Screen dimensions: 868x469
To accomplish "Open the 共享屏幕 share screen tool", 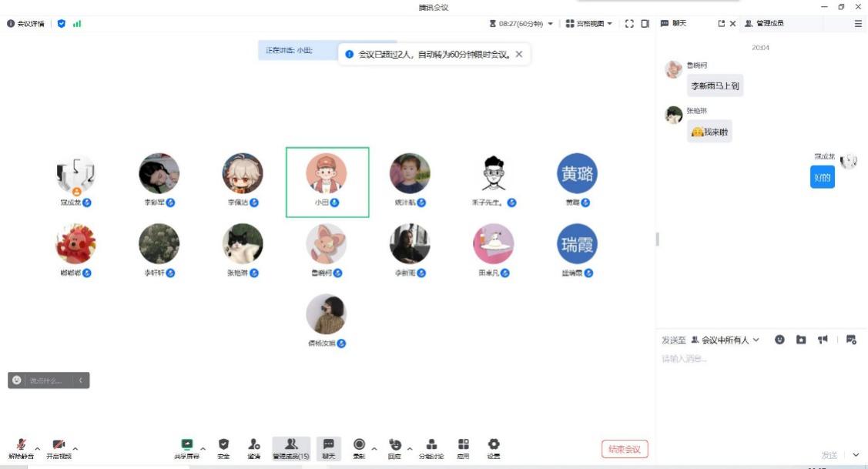I will [x=186, y=447].
